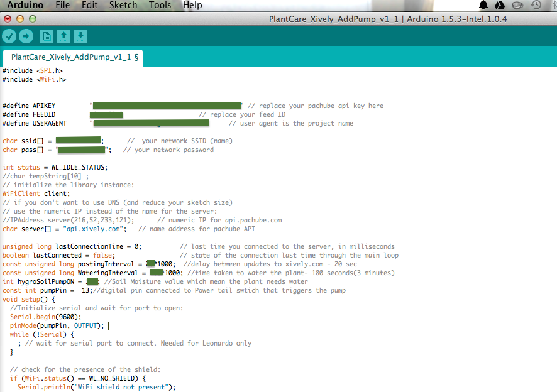Click the 'Serial.begin(9600);' line
The height and width of the screenshot is (392, 557).
[45, 317]
